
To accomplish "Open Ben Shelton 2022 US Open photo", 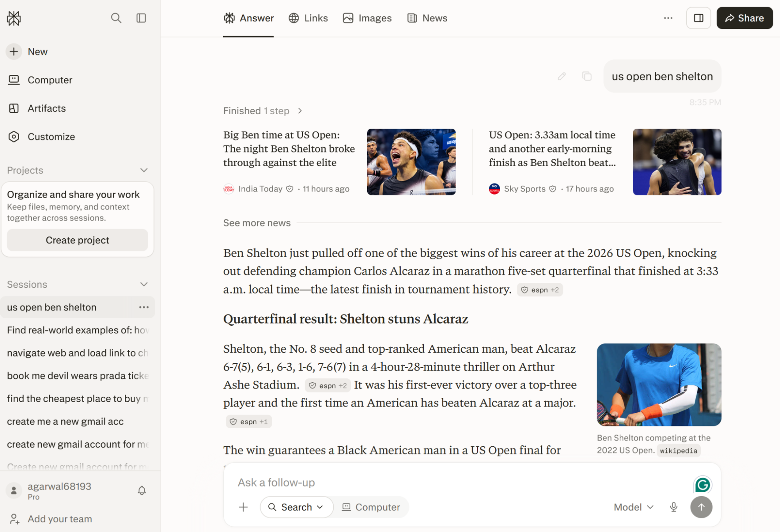I will (x=659, y=385).
